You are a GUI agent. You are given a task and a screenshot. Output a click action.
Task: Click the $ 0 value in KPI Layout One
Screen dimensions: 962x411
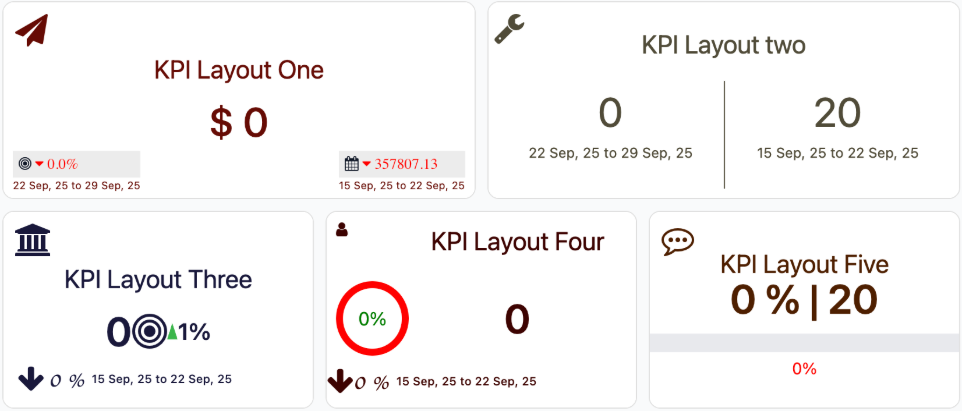click(239, 122)
